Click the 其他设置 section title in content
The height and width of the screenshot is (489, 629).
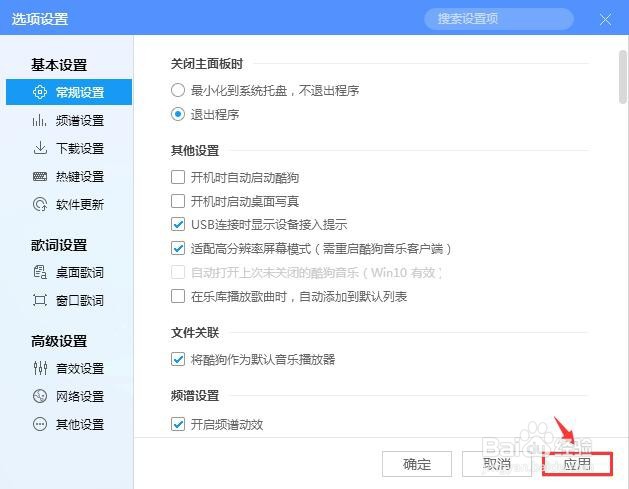tap(195, 150)
